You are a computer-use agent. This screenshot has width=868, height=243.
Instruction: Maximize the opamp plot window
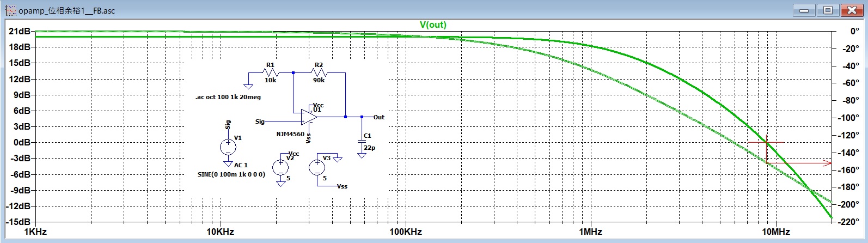(828, 10)
